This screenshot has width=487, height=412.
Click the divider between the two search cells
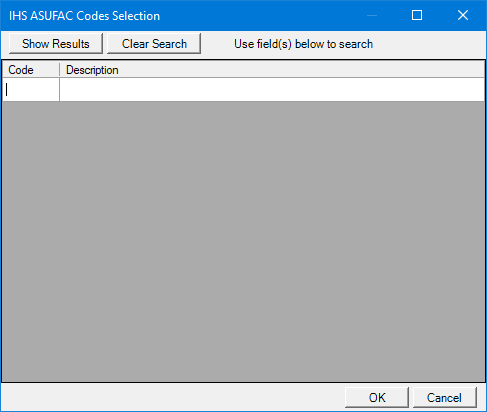point(60,90)
